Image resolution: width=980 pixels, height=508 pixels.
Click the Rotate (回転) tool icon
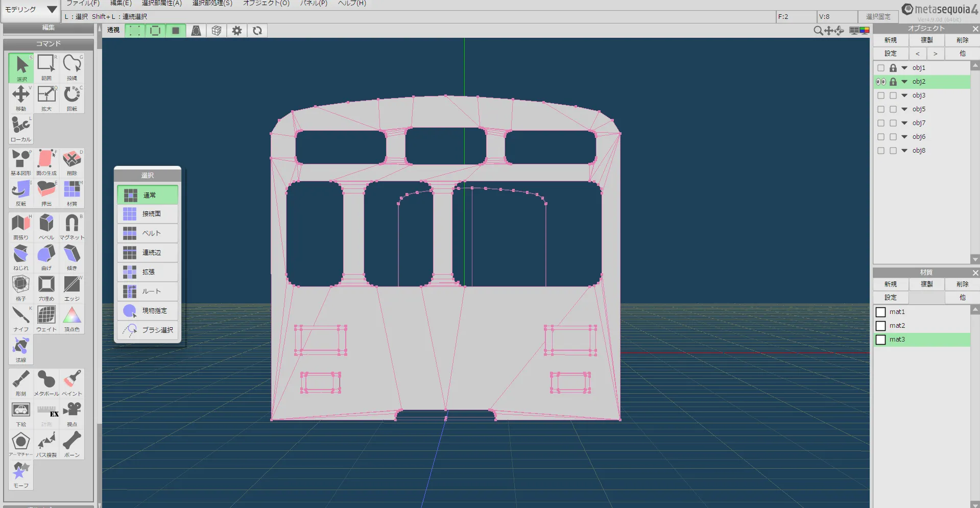[72, 97]
